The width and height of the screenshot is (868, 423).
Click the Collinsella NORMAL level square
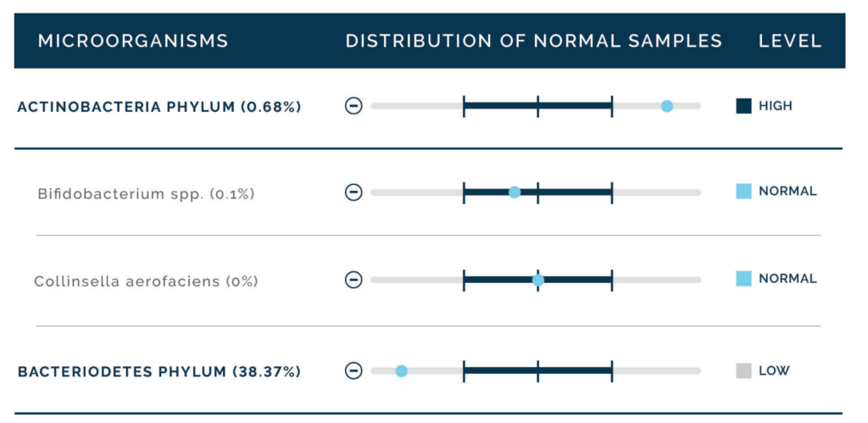pos(743,279)
